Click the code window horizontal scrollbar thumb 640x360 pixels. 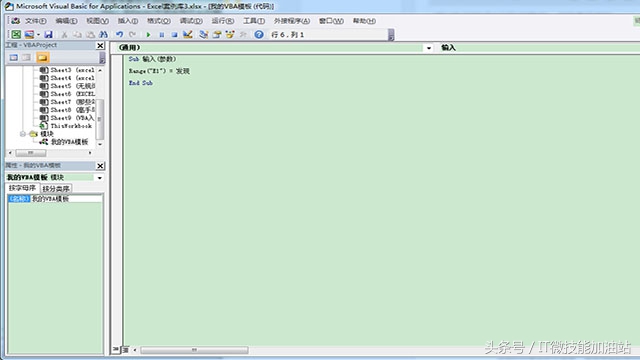(x=194, y=350)
